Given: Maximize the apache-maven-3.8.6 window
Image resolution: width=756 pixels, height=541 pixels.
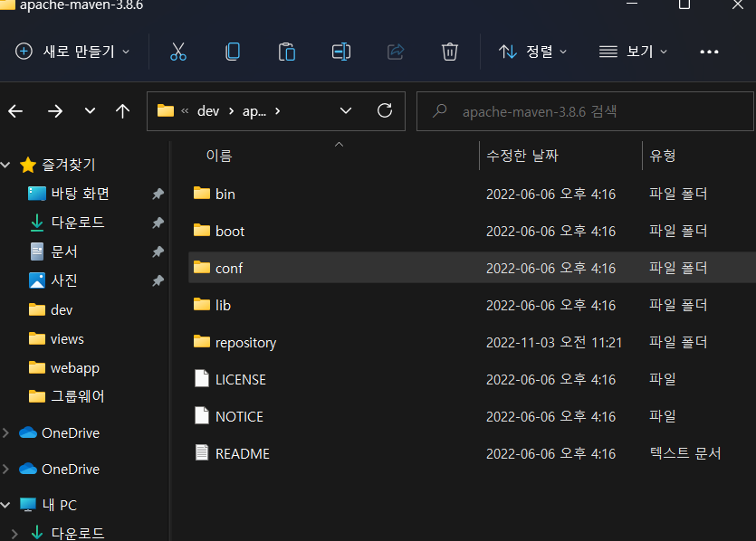Looking at the screenshot, I should click(x=684, y=5).
